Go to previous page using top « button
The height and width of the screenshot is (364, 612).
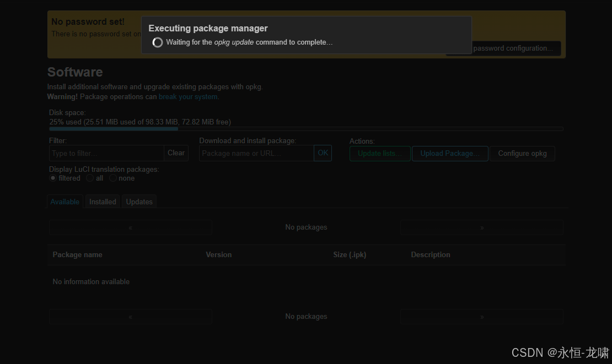tap(130, 227)
